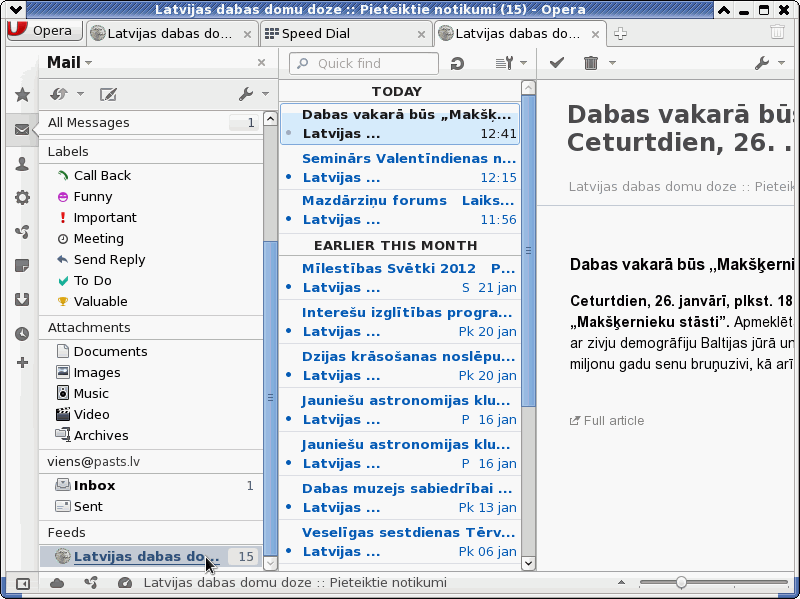The width and height of the screenshot is (800, 599).
Task: Open the Contacts panel icon
Action: (x=22, y=164)
